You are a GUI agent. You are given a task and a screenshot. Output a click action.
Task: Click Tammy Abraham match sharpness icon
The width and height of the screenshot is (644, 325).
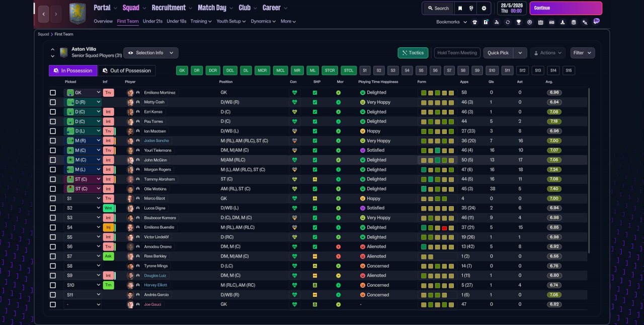(315, 179)
